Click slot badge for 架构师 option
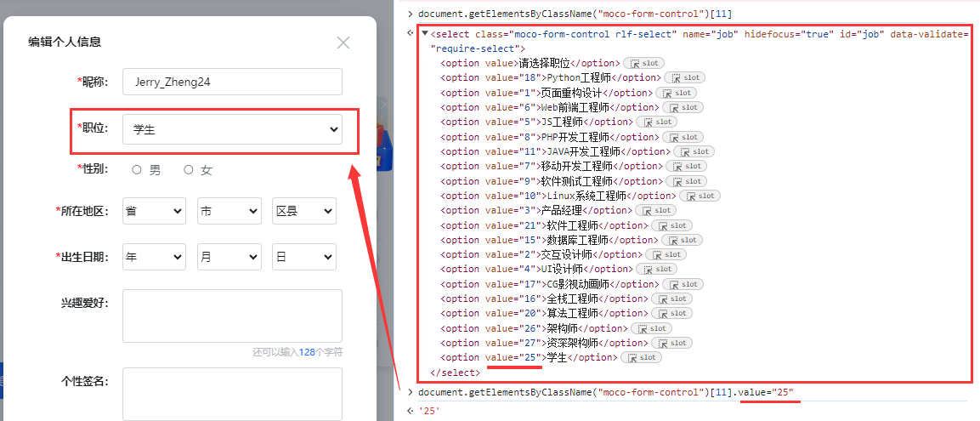The height and width of the screenshot is (421, 980). pos(651,328)
